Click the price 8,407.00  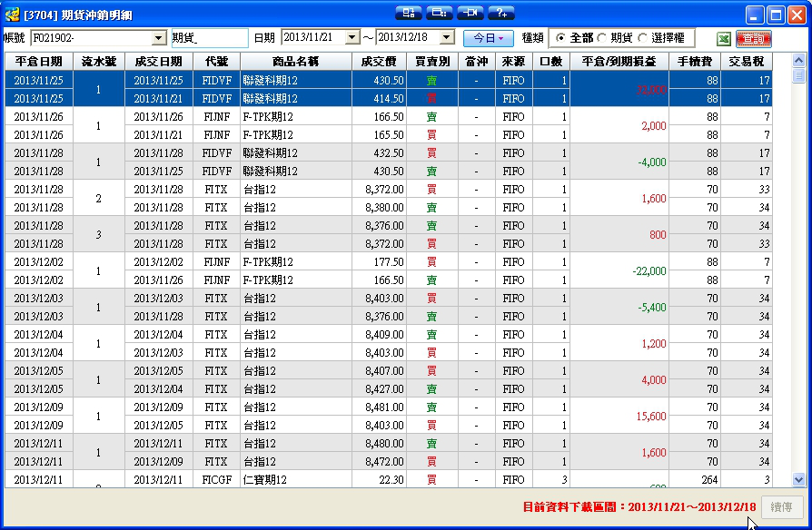coord(384,371)
